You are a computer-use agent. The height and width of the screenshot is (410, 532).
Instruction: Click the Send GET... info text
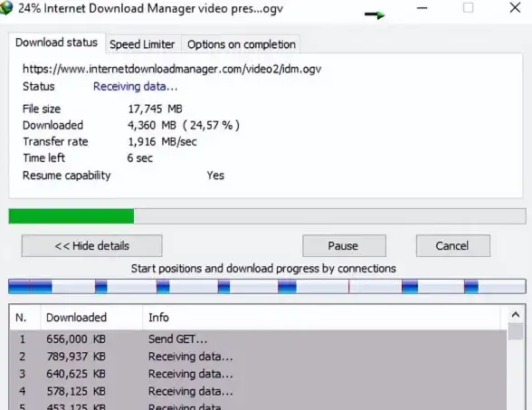click(177, 339)
